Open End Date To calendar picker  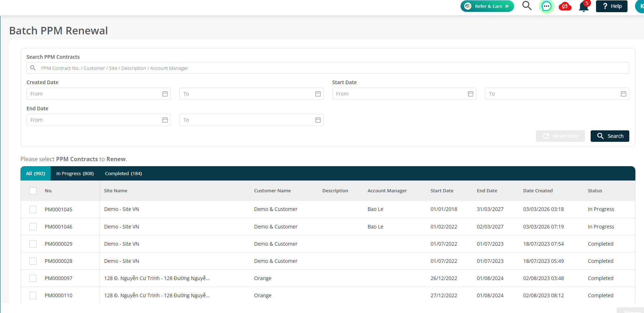318,120
